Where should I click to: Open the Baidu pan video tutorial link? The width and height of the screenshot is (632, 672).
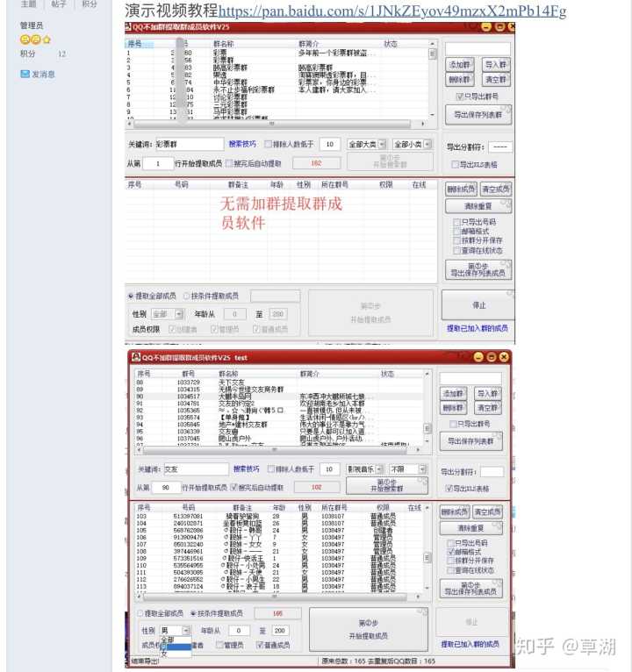pos(392,11)
